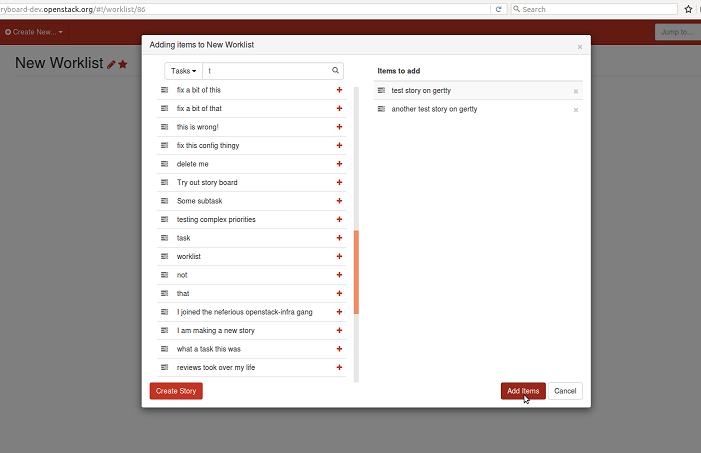Click the browser bookmark star icon
This screenshot has width=701, height=453.
(x=688, y=9)
